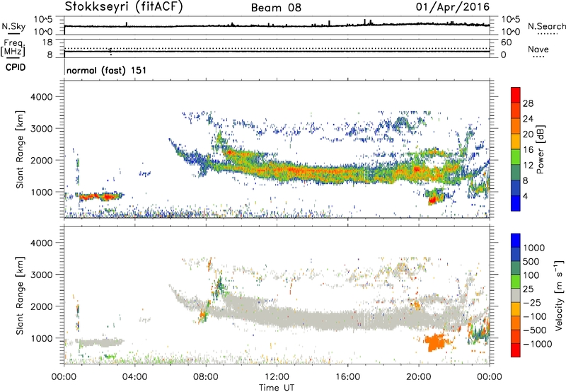
Task: Click the orange velocity patch near 20:40 UT
Action: point(437,342)
